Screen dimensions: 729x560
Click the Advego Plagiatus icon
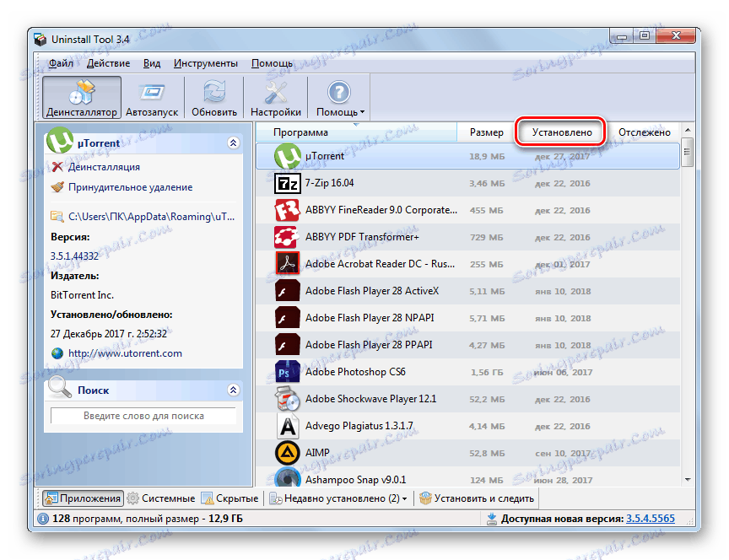pos(287,426)
